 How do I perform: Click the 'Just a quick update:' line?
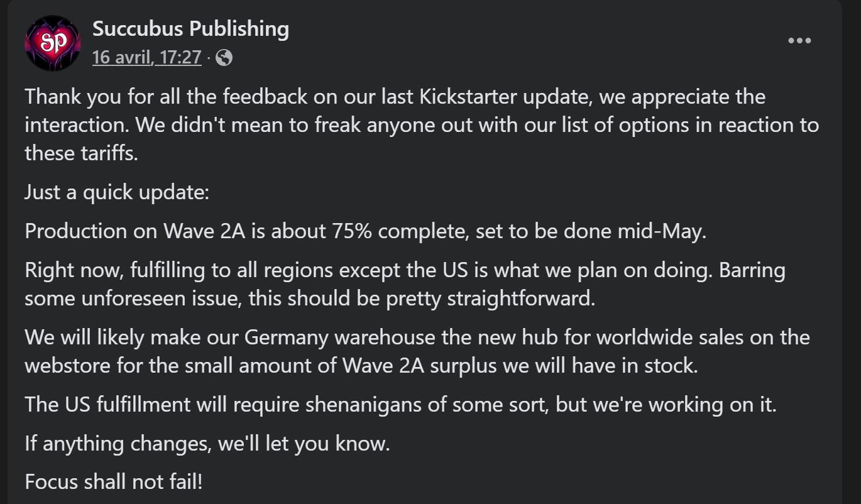coord(116,192)
